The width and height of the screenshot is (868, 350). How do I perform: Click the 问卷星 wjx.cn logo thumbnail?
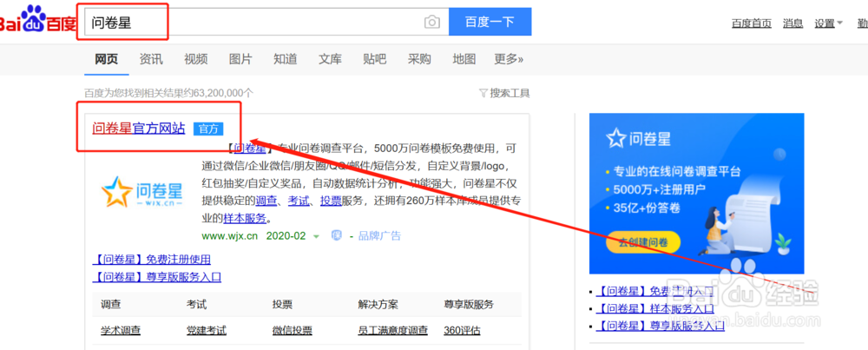point(141,192)
